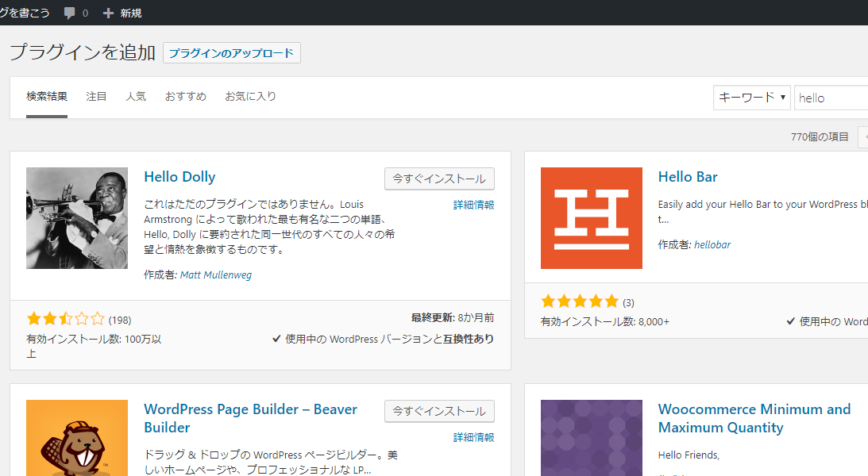This screenshot has height=476, width=868.
Task: Click the orange Hello Bar plugin icon
Action: point(591,218)
